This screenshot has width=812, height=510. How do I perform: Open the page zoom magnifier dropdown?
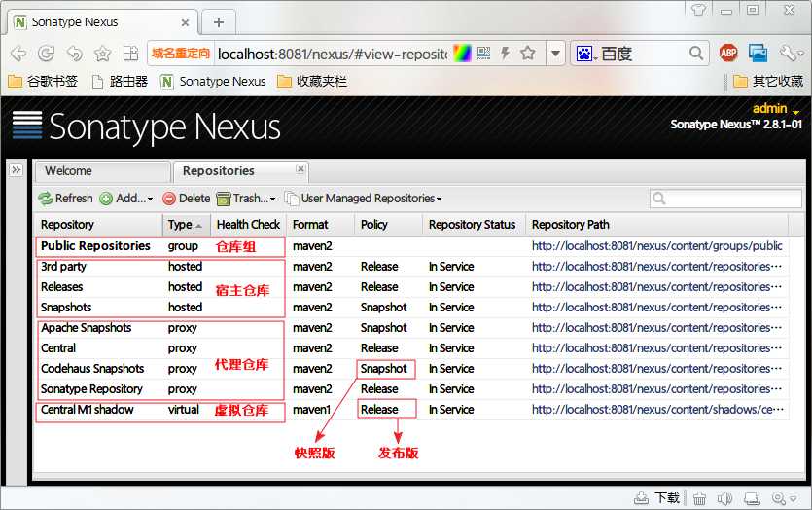783,498
